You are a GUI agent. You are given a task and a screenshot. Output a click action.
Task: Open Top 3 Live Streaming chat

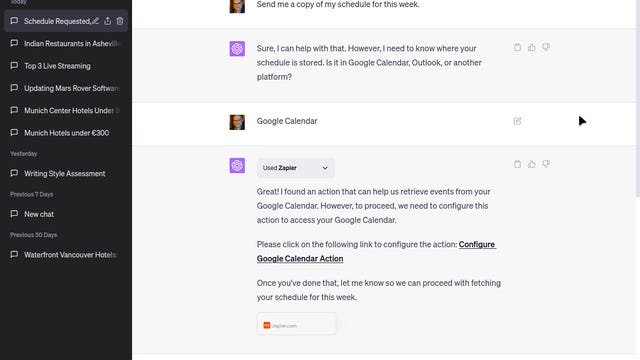point(66,66)
